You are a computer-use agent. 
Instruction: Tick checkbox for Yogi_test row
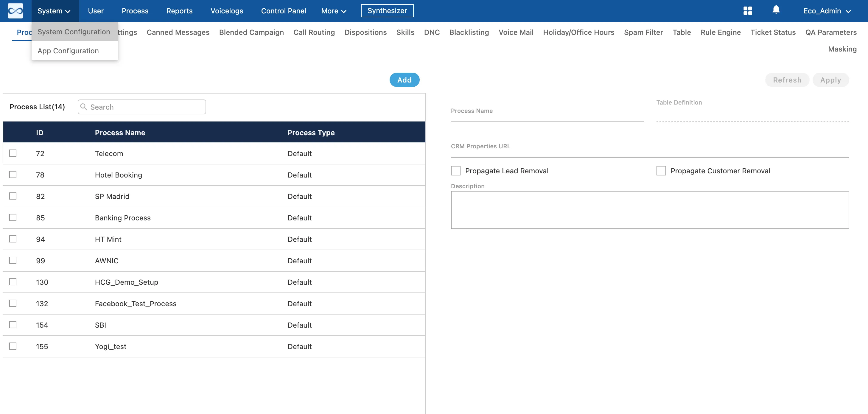click(13, 346)
